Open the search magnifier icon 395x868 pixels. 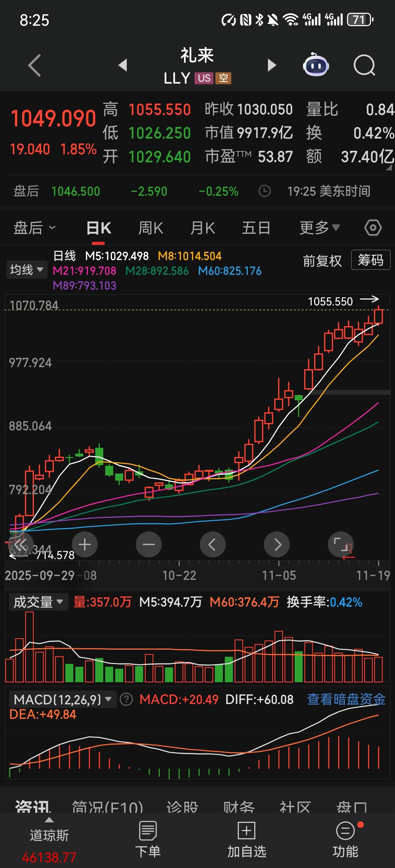pos(364,65)
